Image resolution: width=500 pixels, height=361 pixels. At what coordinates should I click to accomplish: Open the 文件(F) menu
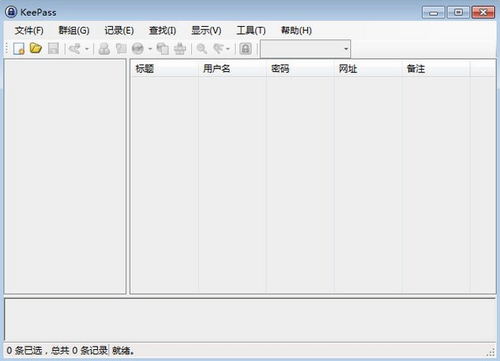pyautogui.click(x=29, y=31)
